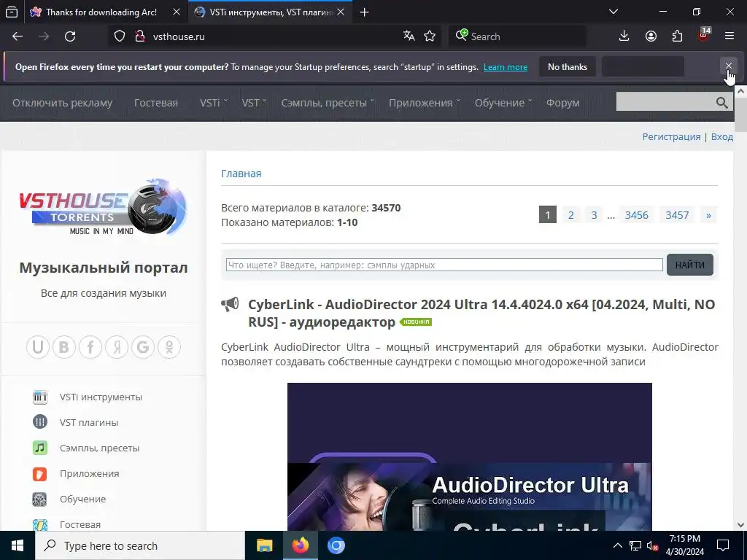Go to page 2 of the catalog
This screenshot has width=747, height=560.
570,215
